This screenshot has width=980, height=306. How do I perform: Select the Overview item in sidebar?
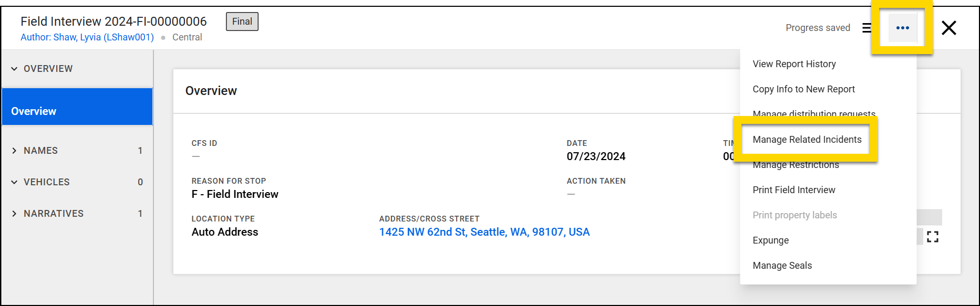77,111
